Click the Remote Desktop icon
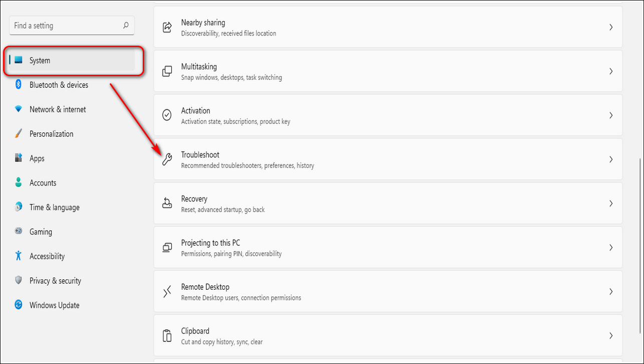Viewport: 644px width, 364px height. [167, 292]
